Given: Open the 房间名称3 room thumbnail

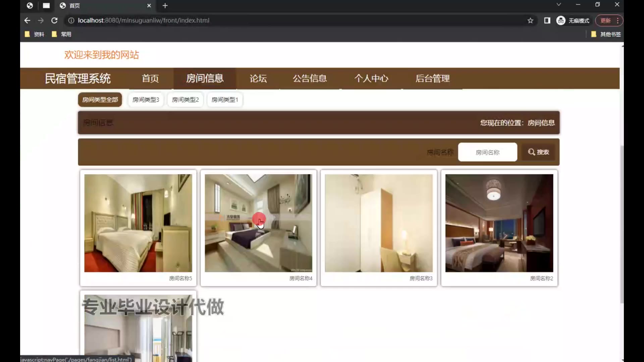Looking at the screenshot, I should pos(379,223).
